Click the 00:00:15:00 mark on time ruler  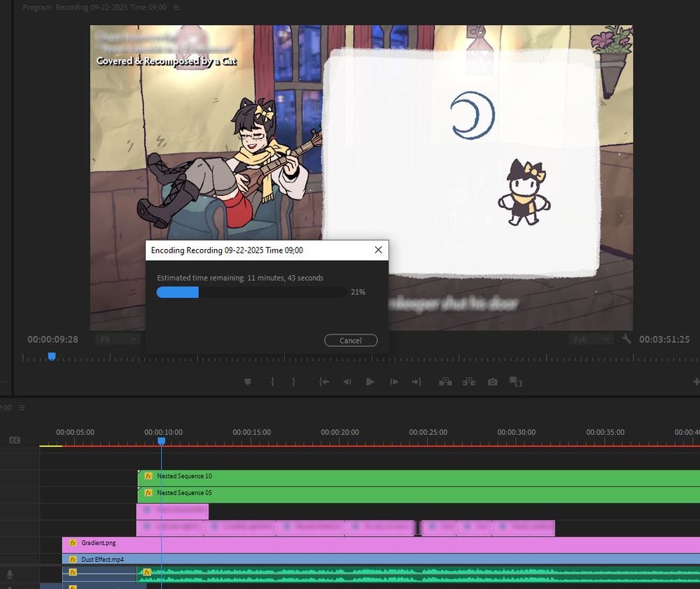(x=251, y=432)
